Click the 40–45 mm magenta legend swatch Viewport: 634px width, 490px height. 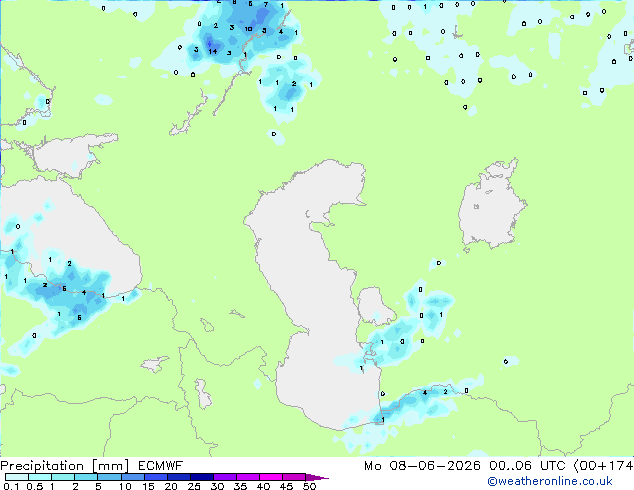[271, 477]
